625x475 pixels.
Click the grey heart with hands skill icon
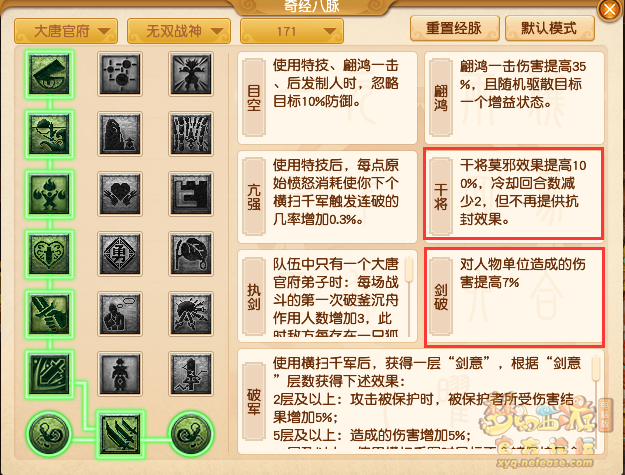(x=120, y=194)
